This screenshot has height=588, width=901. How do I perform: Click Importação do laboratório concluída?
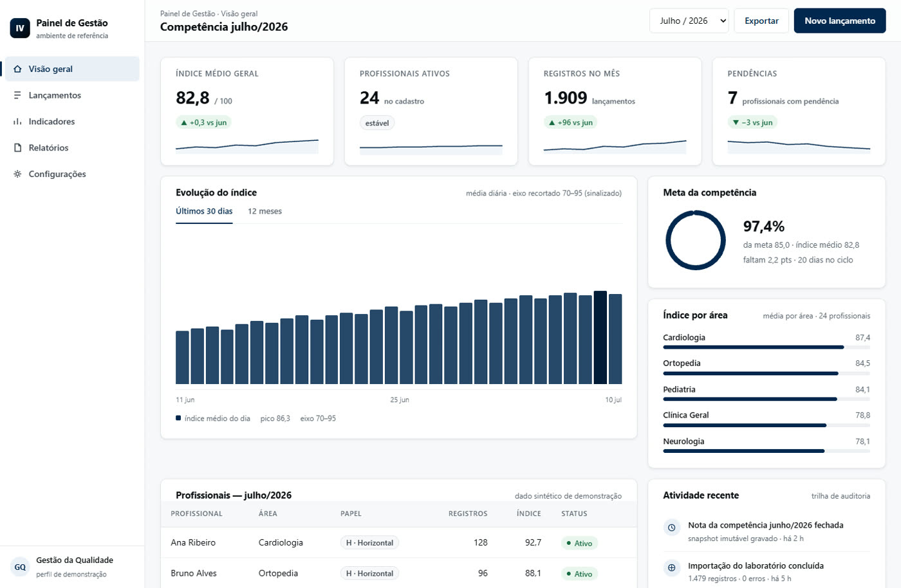coord(756,566)
